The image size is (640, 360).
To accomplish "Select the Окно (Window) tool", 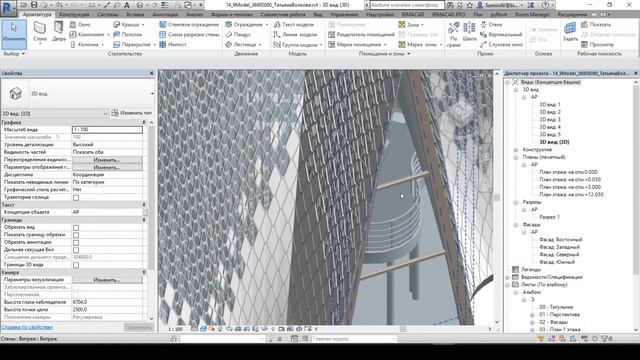I will (x=80, y=24).
